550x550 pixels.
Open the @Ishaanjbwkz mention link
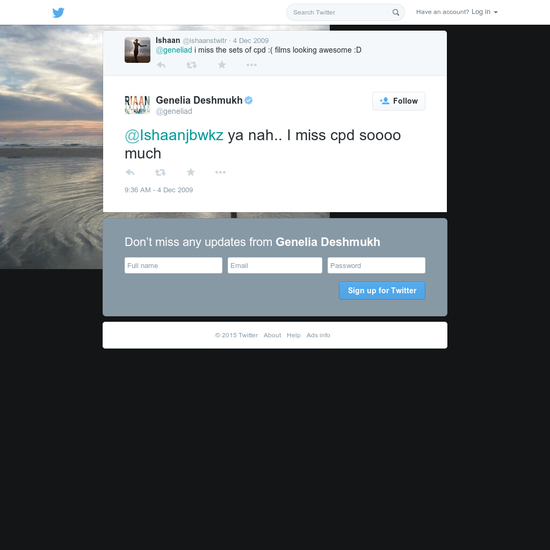[x=174, y=135]
